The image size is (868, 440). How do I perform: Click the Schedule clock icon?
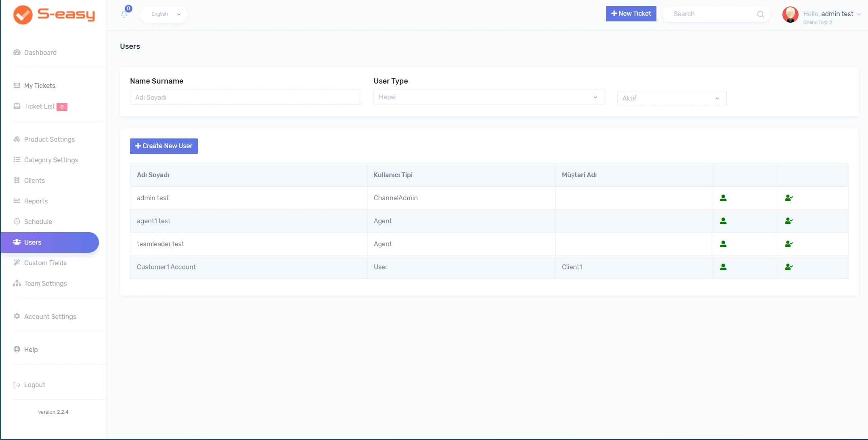coord(17,221)
